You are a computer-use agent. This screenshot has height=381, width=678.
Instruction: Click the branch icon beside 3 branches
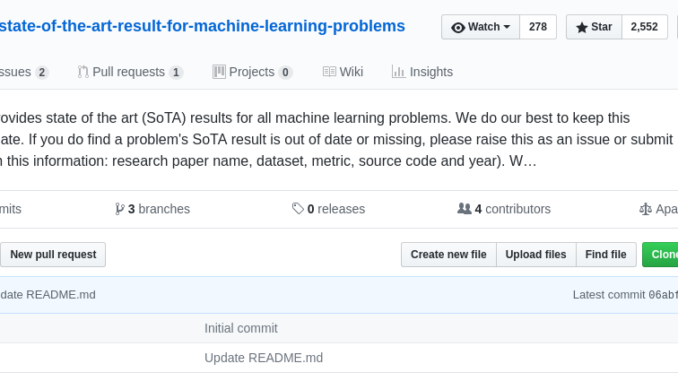(x=120, y=209)
